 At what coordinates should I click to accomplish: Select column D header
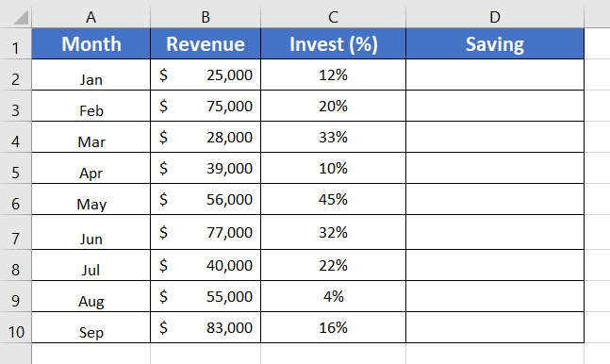pyautogui.click(x=495, y=17)
